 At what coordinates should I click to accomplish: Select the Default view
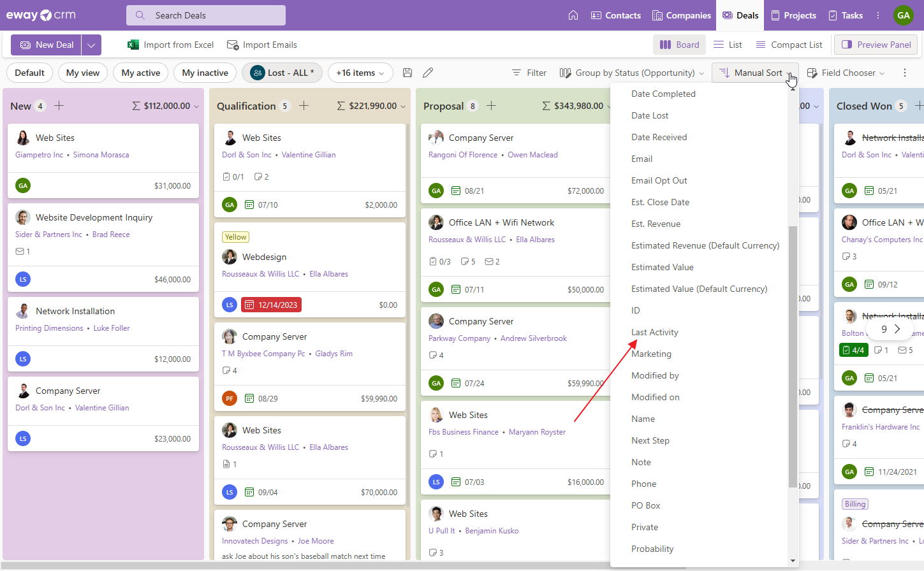(29, 73)
